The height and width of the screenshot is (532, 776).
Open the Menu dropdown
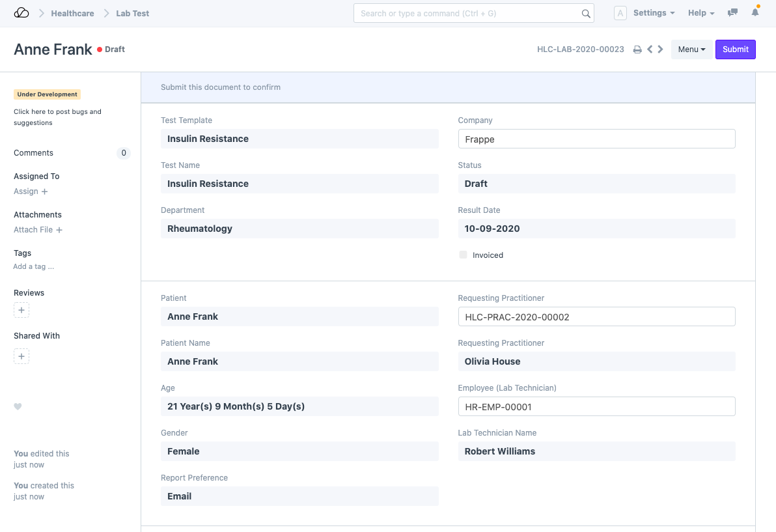[x=691, y=49]
